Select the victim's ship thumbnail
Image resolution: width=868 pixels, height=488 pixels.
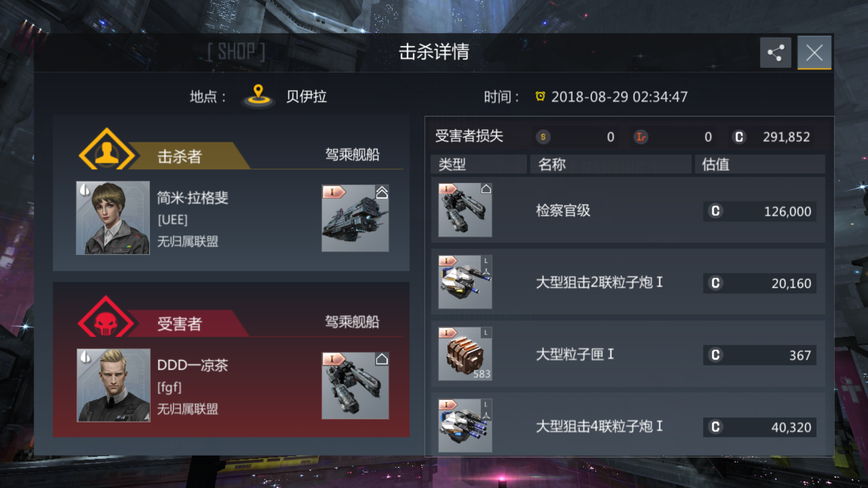(x=355, y=385)
